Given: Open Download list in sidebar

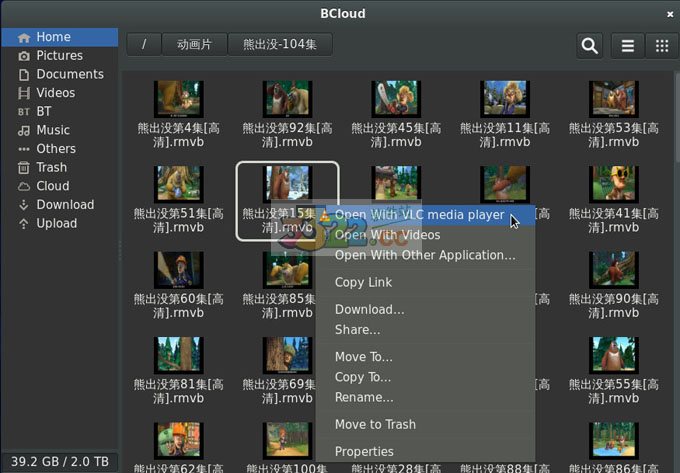Looking at the screenshot, I should pyautogui.click(x=59, y=205).
